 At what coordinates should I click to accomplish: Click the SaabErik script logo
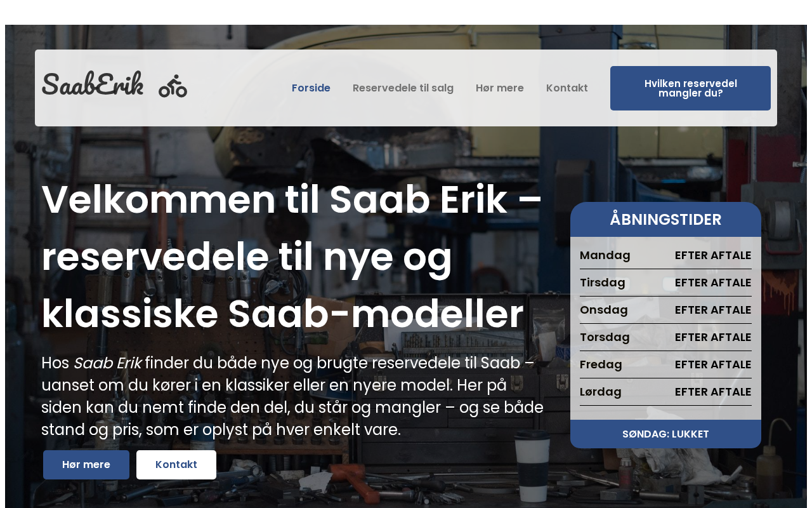pos(93,84)
